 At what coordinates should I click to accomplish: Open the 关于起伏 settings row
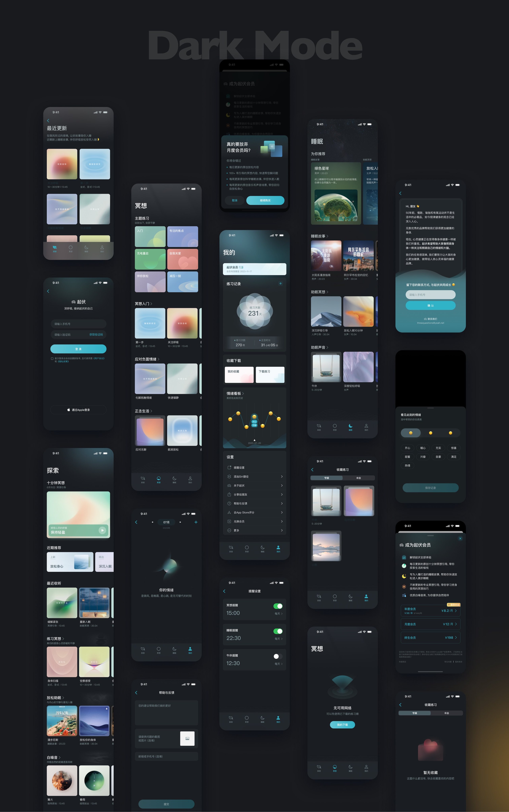[254, 485]
